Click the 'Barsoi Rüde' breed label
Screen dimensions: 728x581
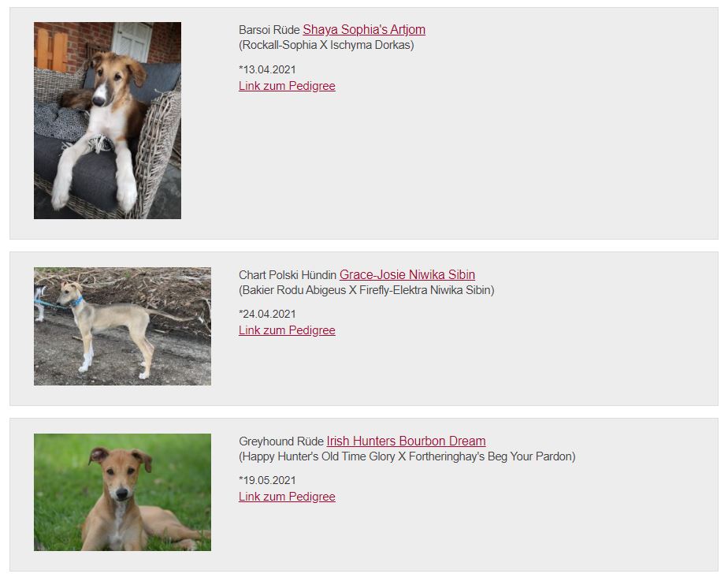coord(269,30)
